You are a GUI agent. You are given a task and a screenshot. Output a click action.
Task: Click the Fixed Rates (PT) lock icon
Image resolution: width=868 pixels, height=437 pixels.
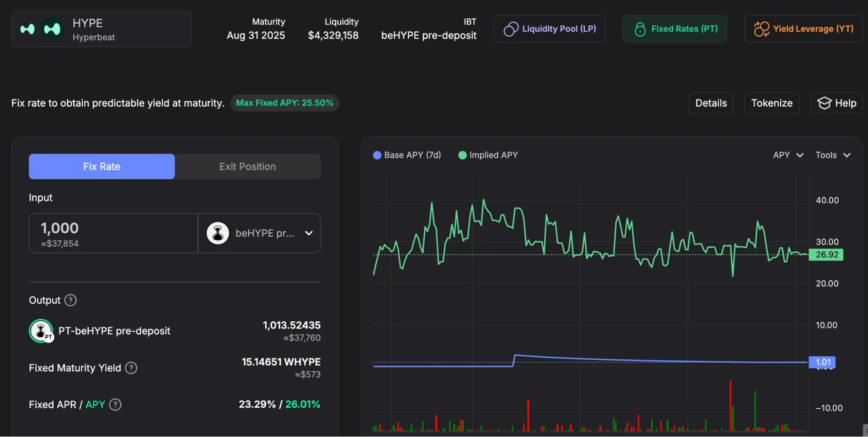[640, 29]
